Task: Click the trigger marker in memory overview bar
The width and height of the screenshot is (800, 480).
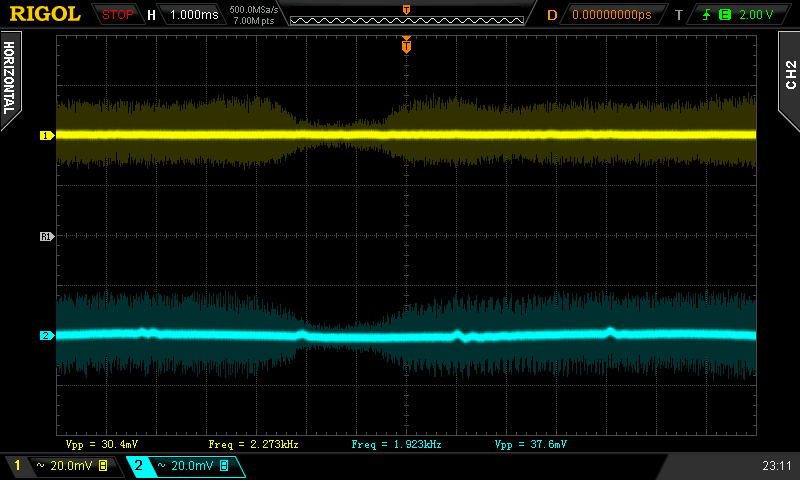Action: click(x=406, y=10)
